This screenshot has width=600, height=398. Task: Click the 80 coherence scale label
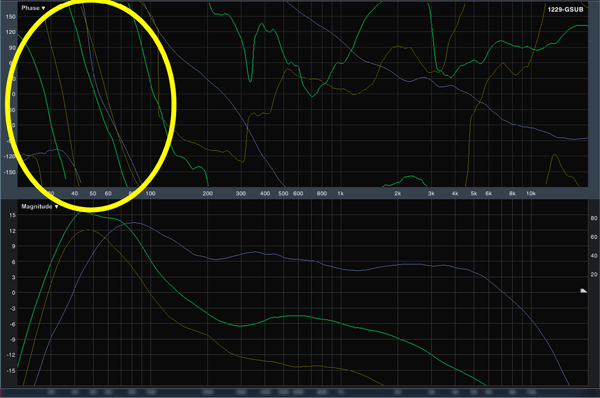(593, 218)
